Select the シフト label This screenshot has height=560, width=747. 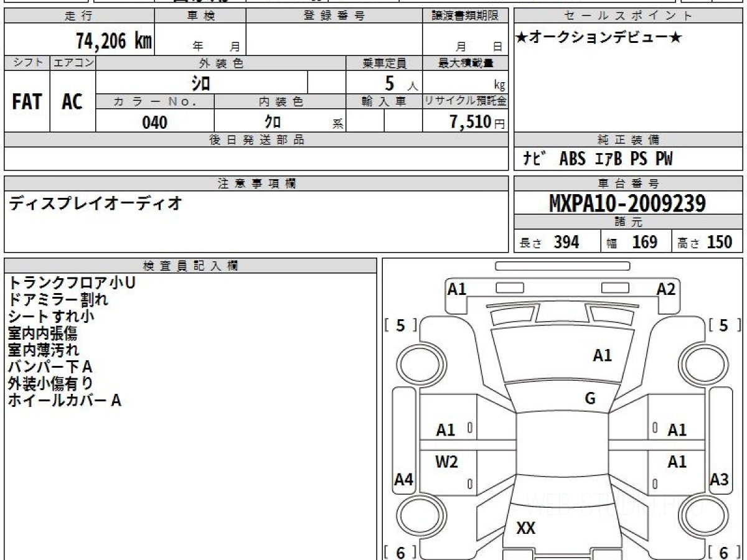coord(27,63)
